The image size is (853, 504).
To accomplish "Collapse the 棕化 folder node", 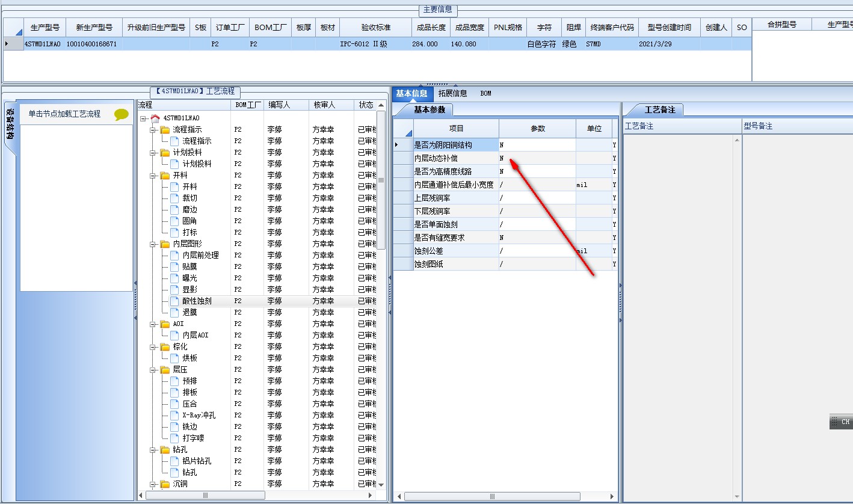I will pyautogui.click(x=153, y=347).
